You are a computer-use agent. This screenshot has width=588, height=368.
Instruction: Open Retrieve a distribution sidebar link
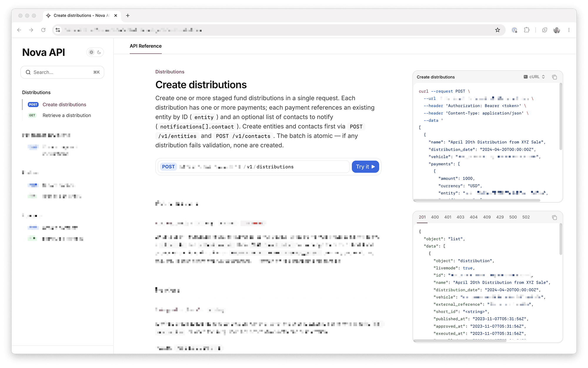point(67,115)
